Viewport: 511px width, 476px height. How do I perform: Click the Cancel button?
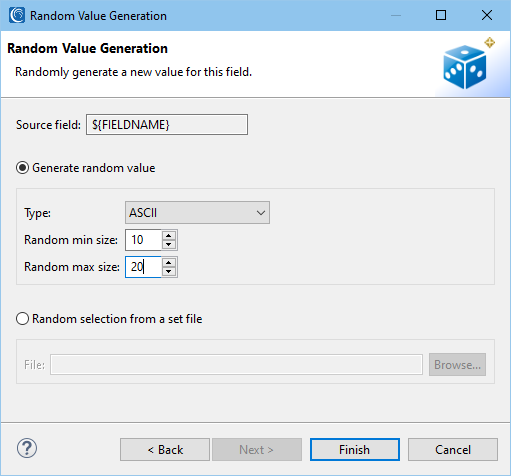pos(453,450)
